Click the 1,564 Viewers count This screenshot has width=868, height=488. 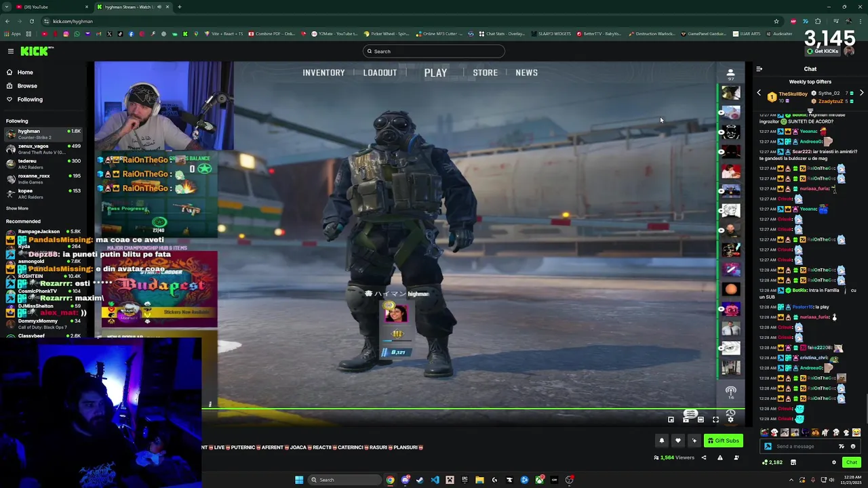[x=674, y=457]
